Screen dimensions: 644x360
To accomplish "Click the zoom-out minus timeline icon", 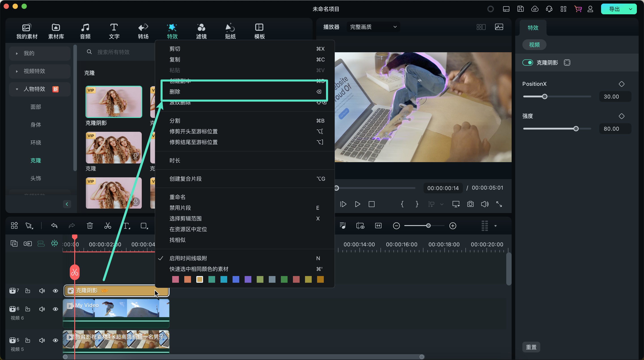I will 396,226.
